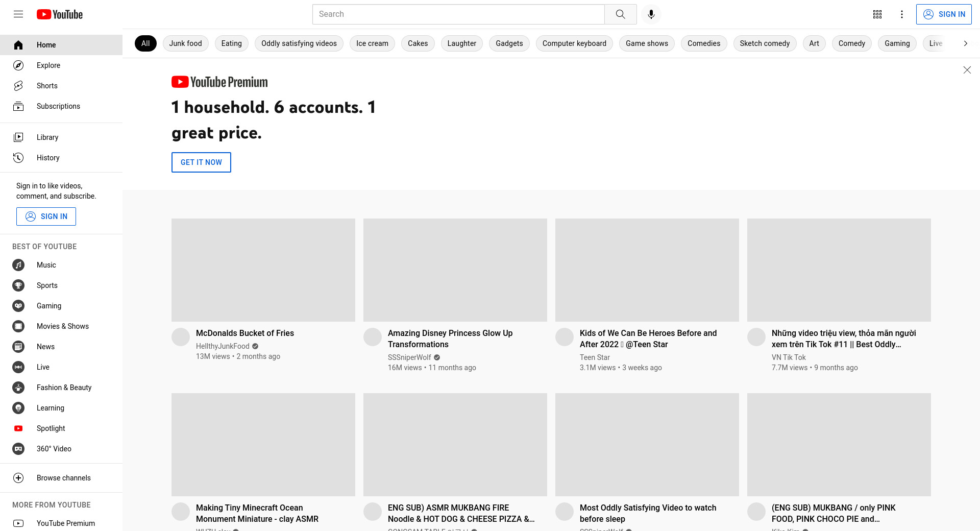Click the Home icon in sidebar
The image size is (980, 531).
pos(18,45)
